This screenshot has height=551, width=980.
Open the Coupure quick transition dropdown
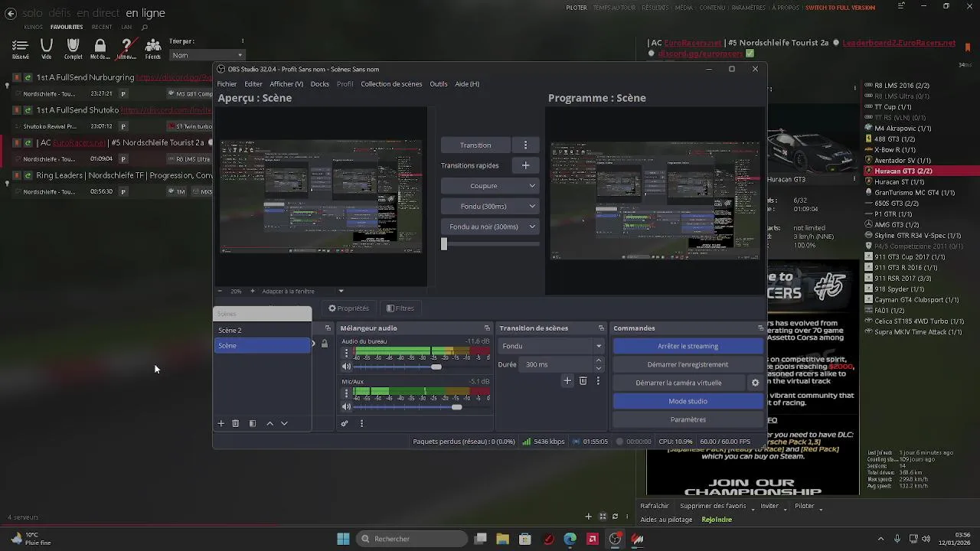532,186
